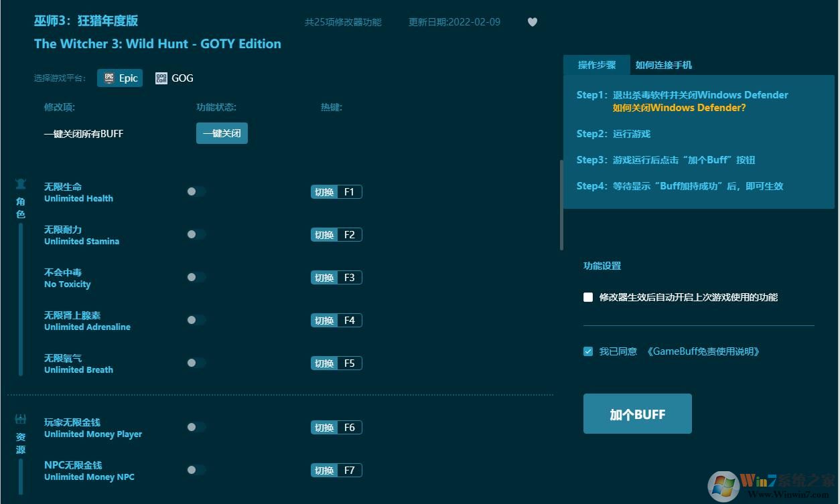Uncheck the 我已同意 agreement checkbox
This screenshot has height=504, width=840.
(587, 351)
